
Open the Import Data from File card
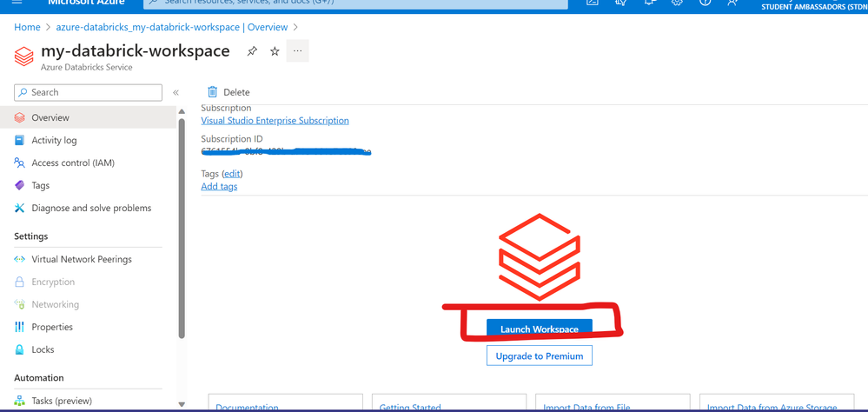(613, 403)
